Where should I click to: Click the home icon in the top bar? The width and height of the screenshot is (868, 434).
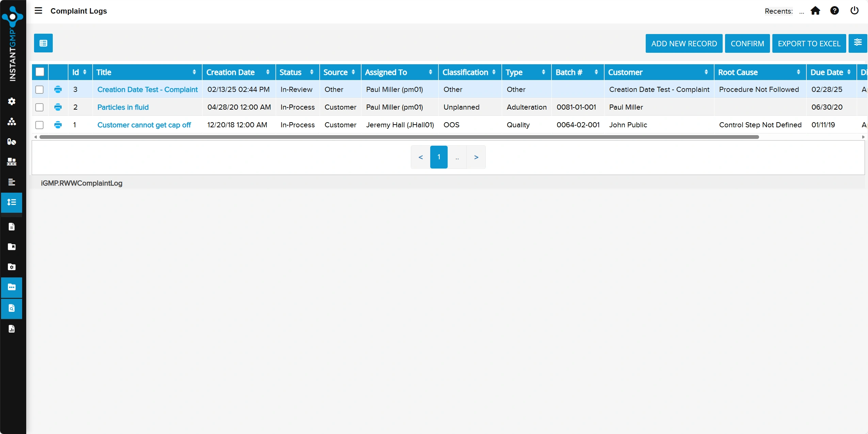[816, 11]
